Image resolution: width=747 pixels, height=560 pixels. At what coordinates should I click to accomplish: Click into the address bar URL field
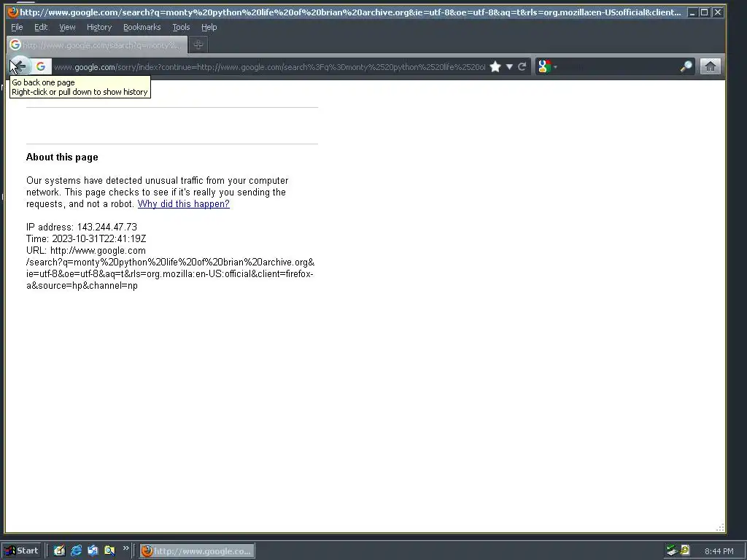pyautogui.click(x=270, y=67)
